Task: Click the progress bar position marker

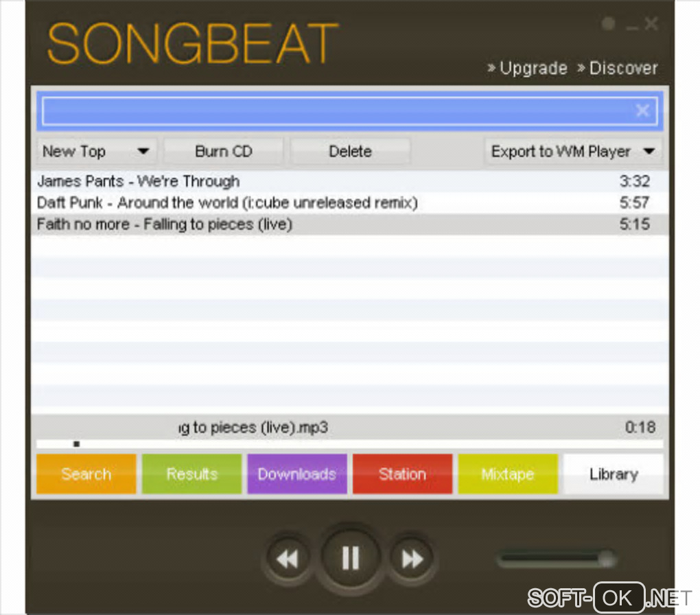Action: click(x=76, y=444)
